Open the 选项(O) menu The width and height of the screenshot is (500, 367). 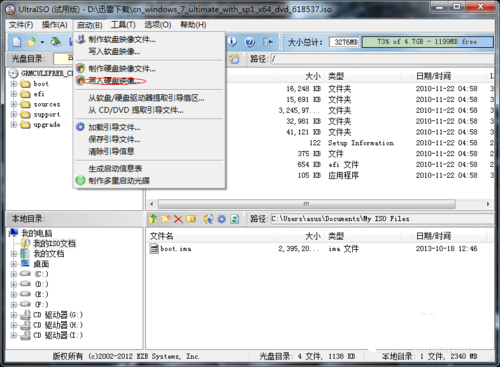click(158, 25)
